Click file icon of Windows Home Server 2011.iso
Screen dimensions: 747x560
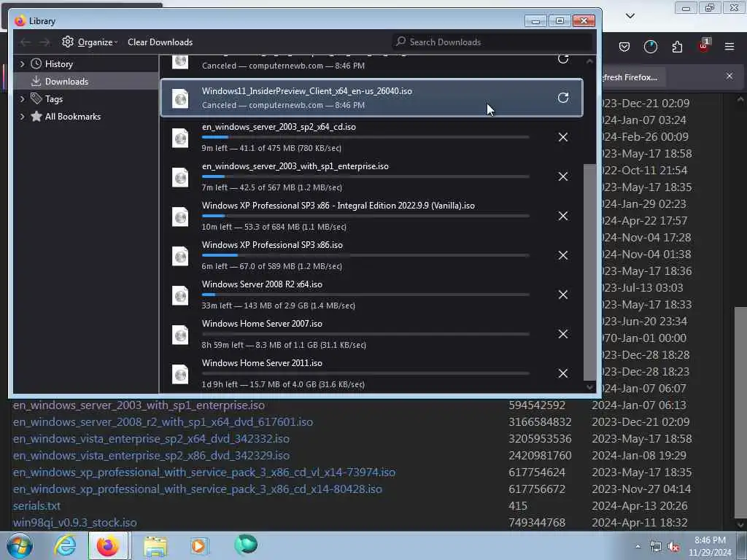180,374
